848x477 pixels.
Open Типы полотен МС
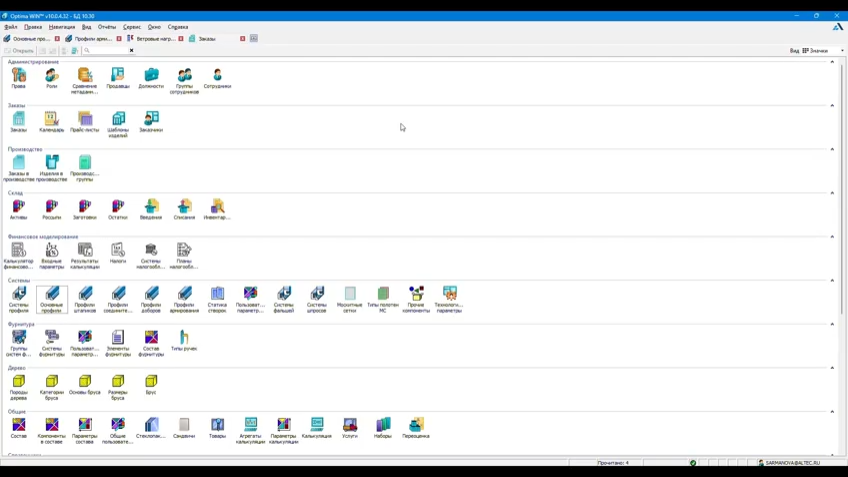tap(383, 300)
